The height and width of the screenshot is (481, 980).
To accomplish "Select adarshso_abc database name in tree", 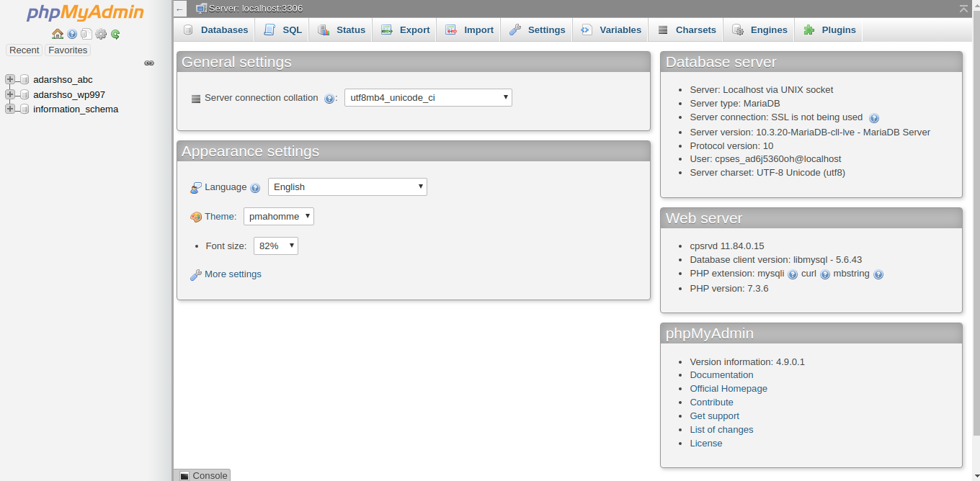I will pyautogui.click(x=63, y=79).
